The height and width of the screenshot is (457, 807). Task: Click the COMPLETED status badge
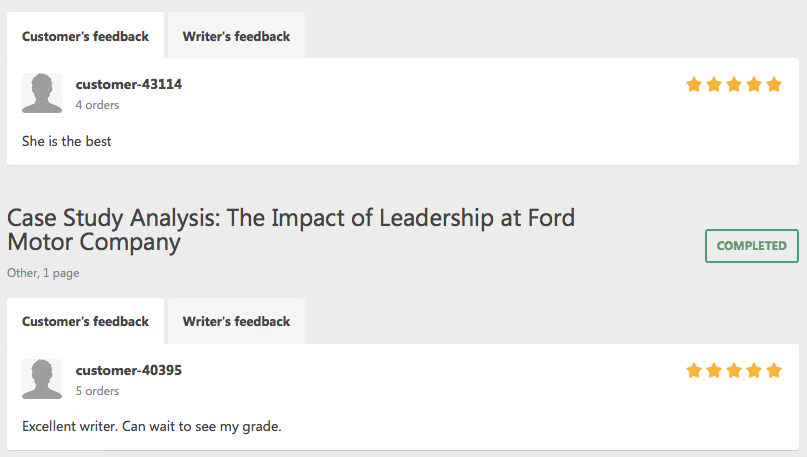coord(751,245)
